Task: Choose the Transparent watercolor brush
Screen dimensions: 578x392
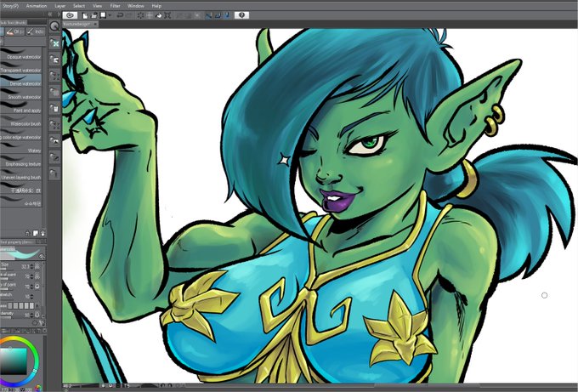Action: pyautogui.click(x=20, y=67)
